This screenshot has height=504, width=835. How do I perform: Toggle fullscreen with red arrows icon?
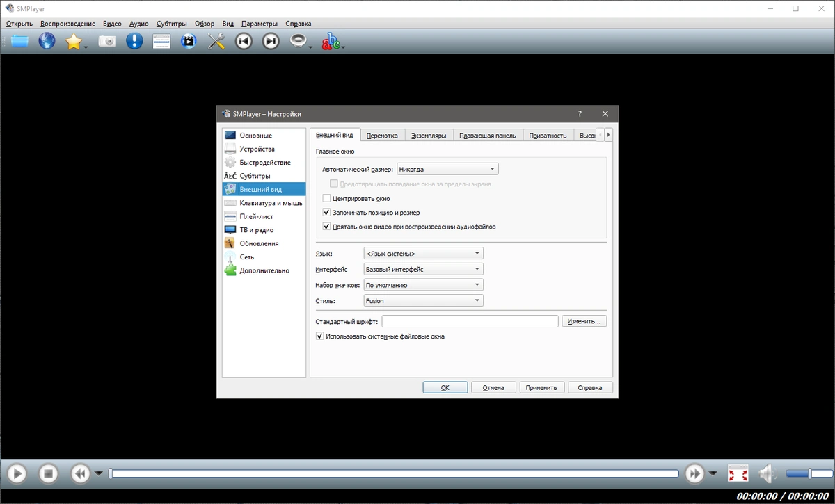point(738,474)
